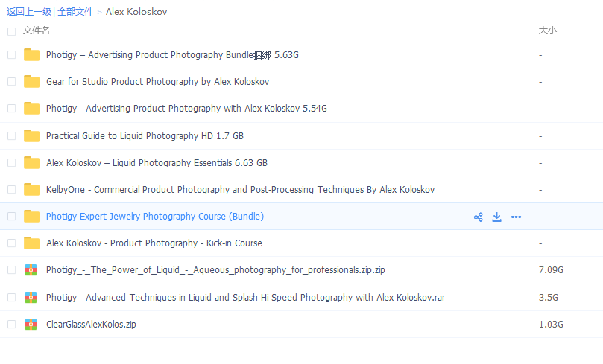The image size is (603, 364).
Task: Click the archive icon of the Power_of_Liquid zip
Action: 31,270
